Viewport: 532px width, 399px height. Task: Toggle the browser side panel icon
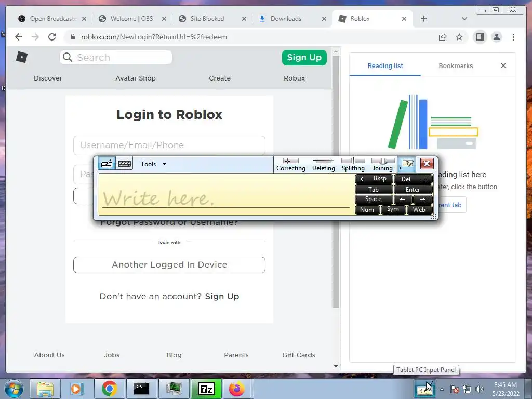pos(480,37)
